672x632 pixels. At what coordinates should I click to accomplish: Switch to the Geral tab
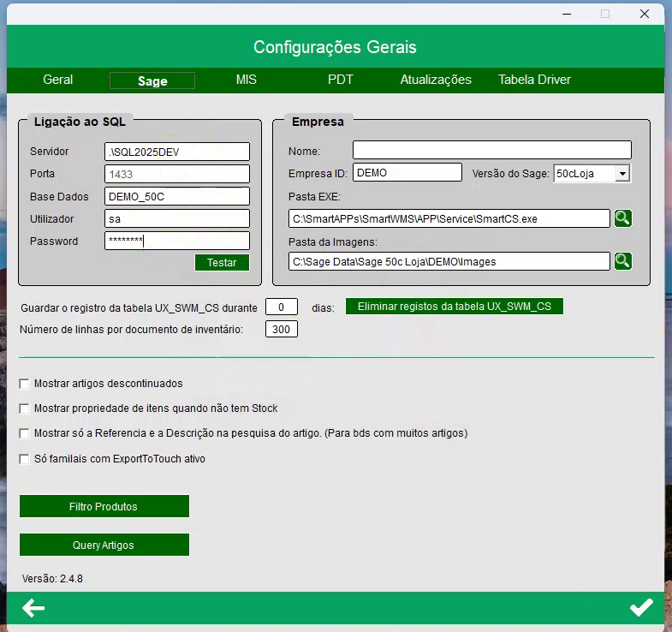[x=58, y=80]
